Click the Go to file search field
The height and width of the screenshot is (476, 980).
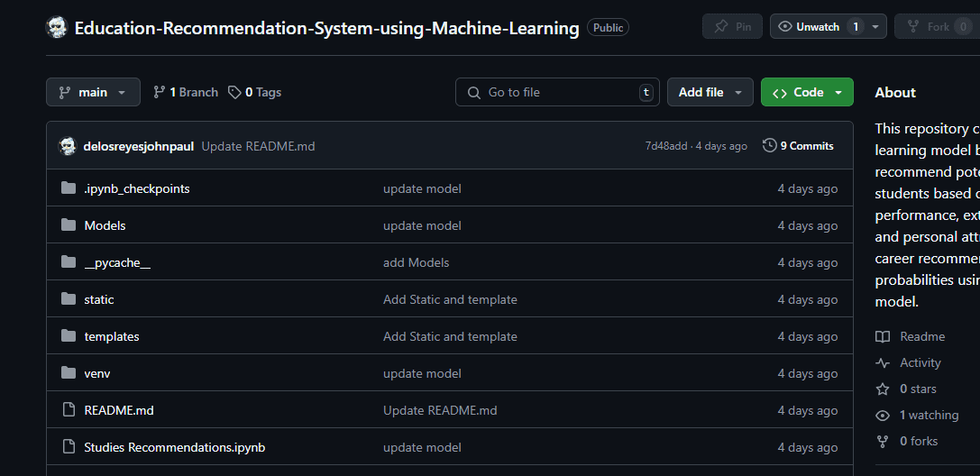pos(557,93)
